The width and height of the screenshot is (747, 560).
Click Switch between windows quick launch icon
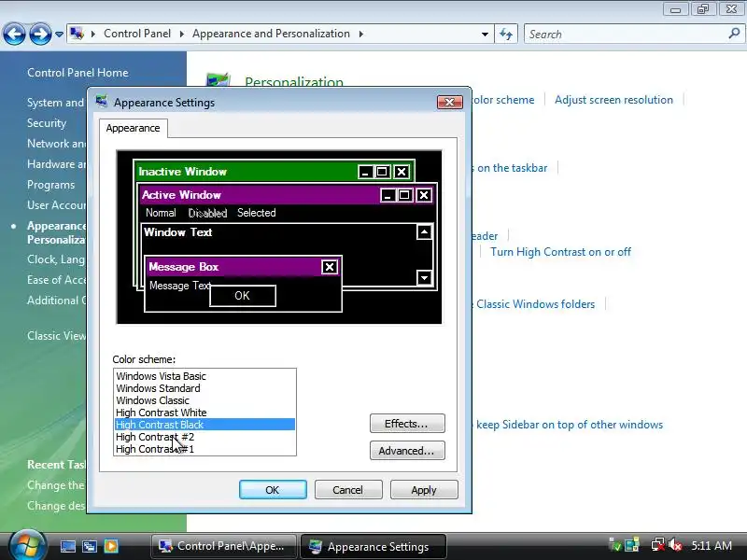[x=90, y=546]
